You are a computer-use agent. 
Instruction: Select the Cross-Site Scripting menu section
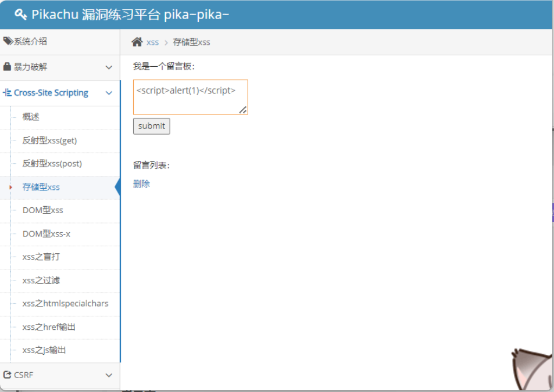click(60, 93)
